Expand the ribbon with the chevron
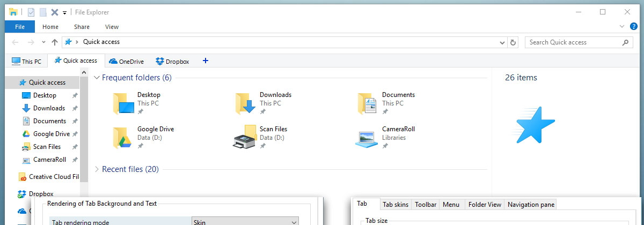This screenshot has height=225, width=644. point(621,26)
